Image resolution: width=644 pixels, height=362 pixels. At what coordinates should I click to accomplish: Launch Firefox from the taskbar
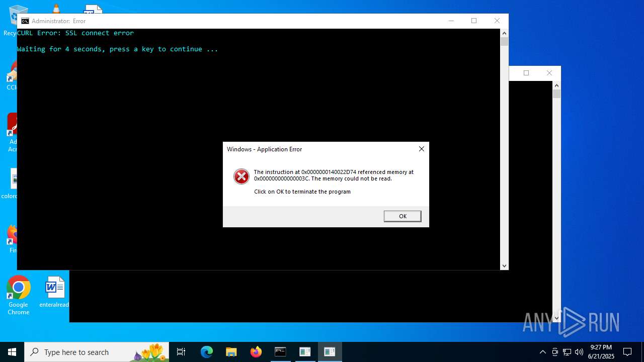[x=256, y=352]
